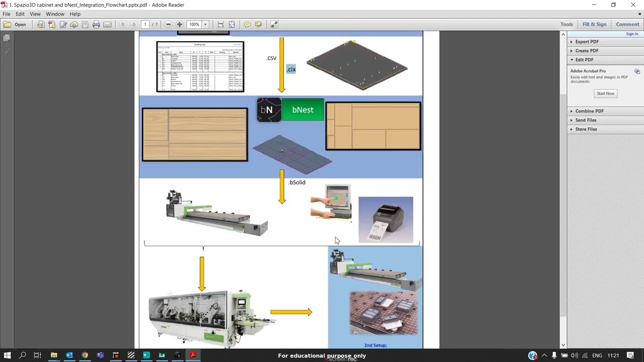644x362 pixels.
Task: Open the Edit menu
Action: click(20, 14)
